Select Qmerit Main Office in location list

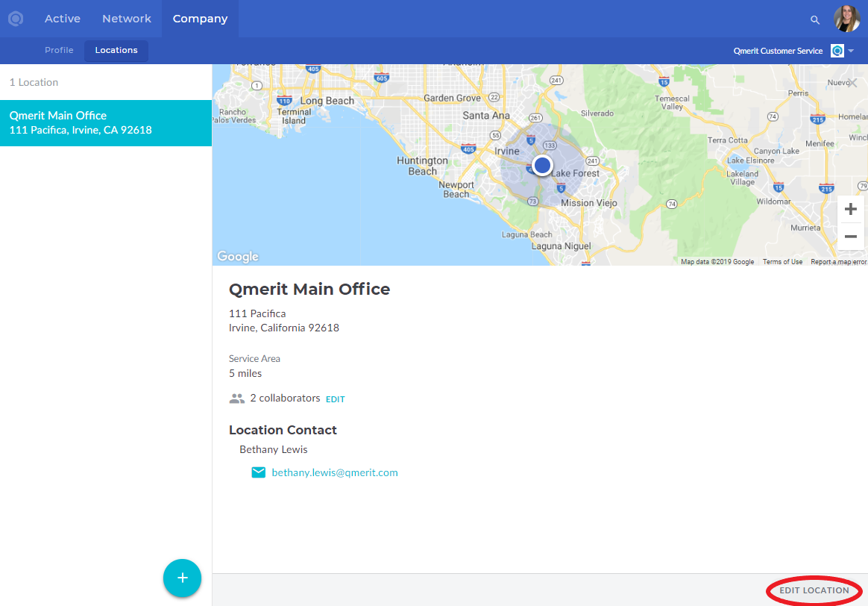pos(106,123)
